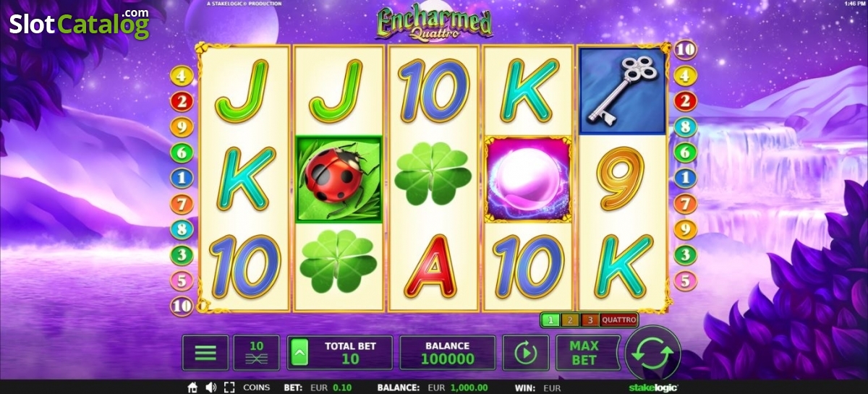Click the MAX BET button
Screen dimensions: 868x394
coord(584,353)
